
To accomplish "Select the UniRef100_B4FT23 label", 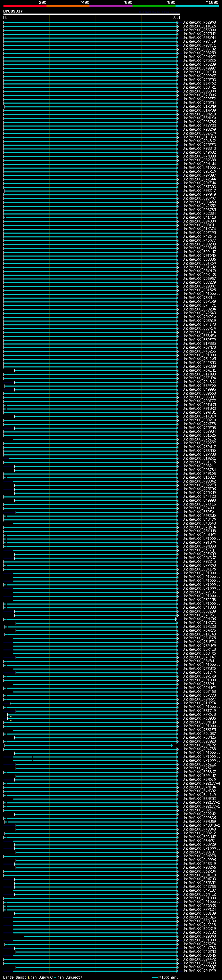I will point(199,496).
